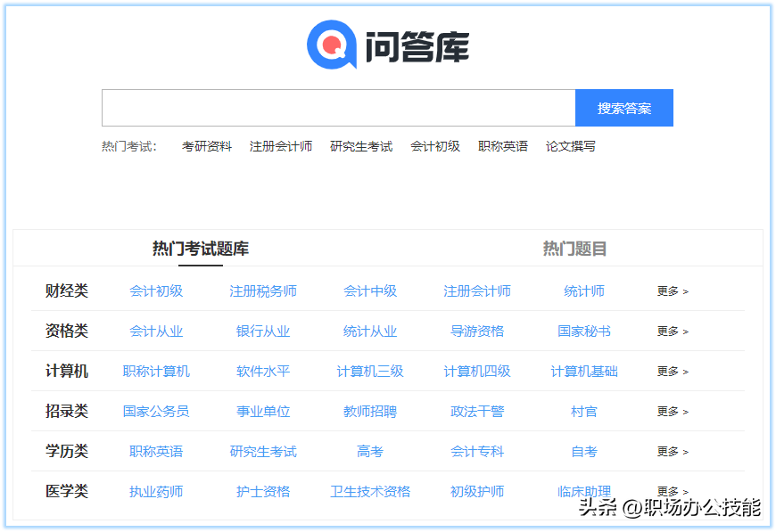Open the 考研资料 hot exam link
The width and height of the screenshot is (776, 532).
(x=207, y=146)
